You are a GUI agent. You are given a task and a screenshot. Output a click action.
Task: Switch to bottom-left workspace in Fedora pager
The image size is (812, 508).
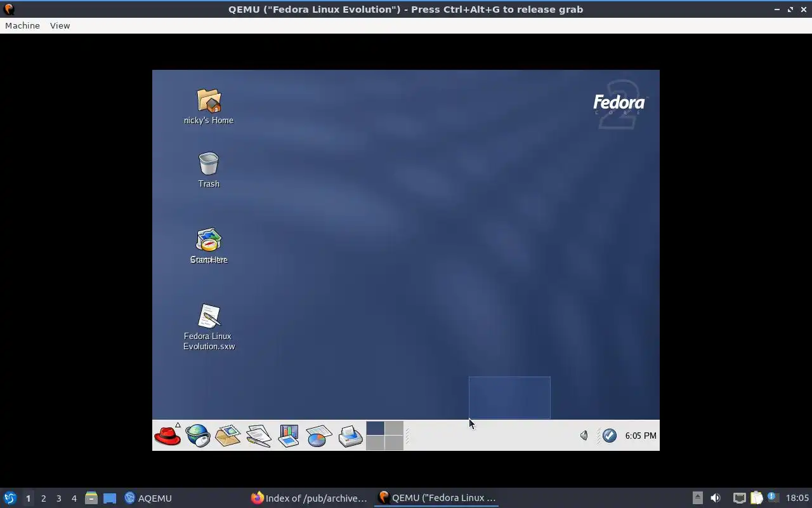(x=376, y=443)
